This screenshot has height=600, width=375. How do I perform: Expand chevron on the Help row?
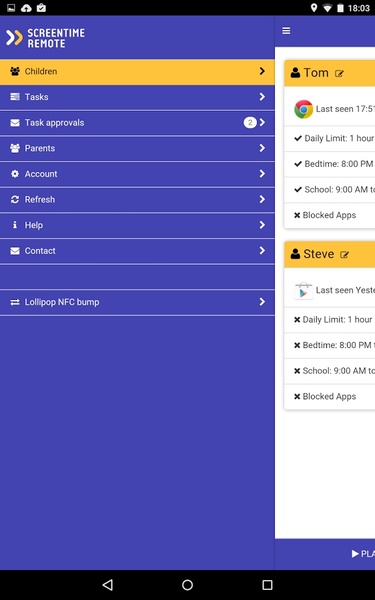tap(262, 225)
